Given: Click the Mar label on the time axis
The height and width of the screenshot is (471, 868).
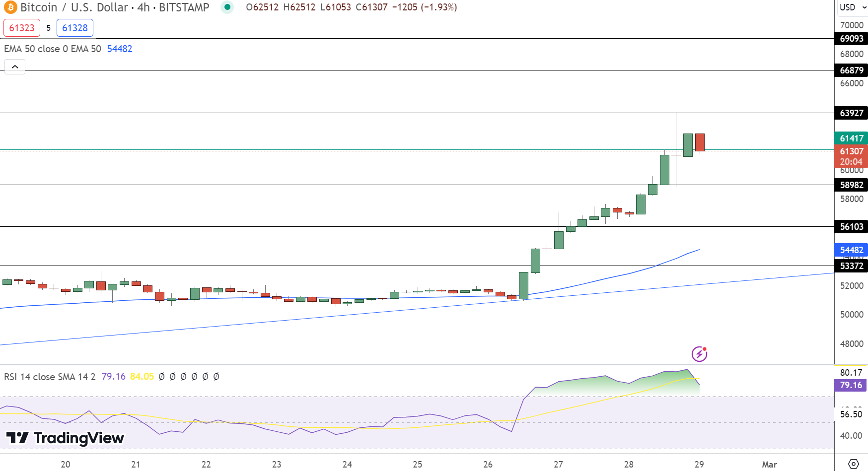Looking at the screenshot, I should (x=769, y=465).
